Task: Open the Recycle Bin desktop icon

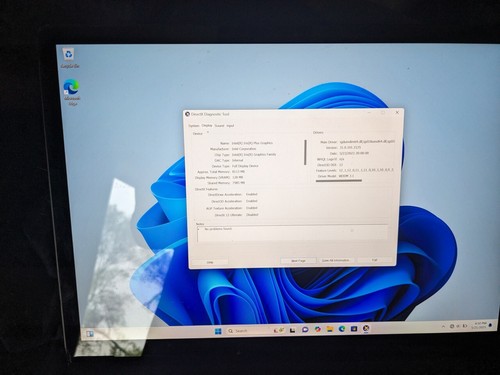Action: point(69,57)
